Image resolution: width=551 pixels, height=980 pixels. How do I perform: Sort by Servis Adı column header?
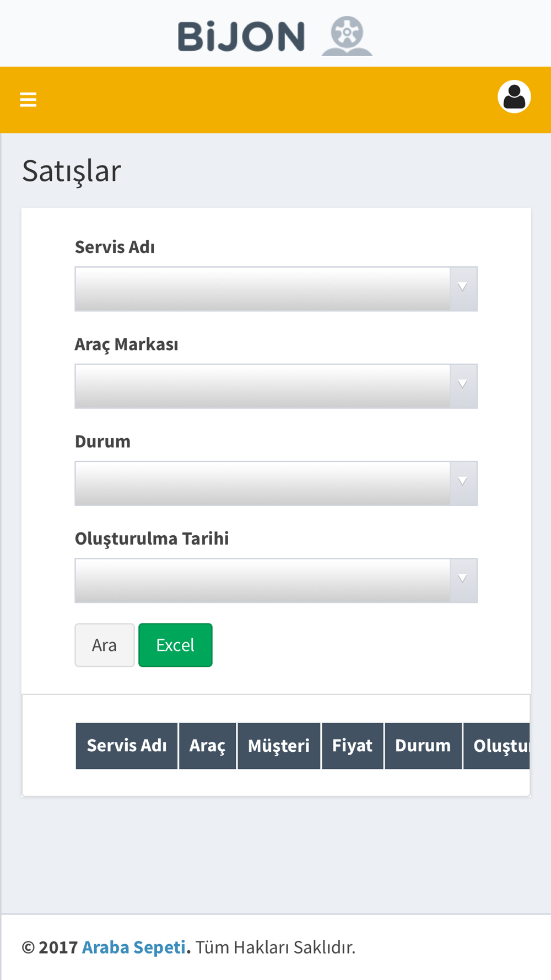click(x=127, y=746)
